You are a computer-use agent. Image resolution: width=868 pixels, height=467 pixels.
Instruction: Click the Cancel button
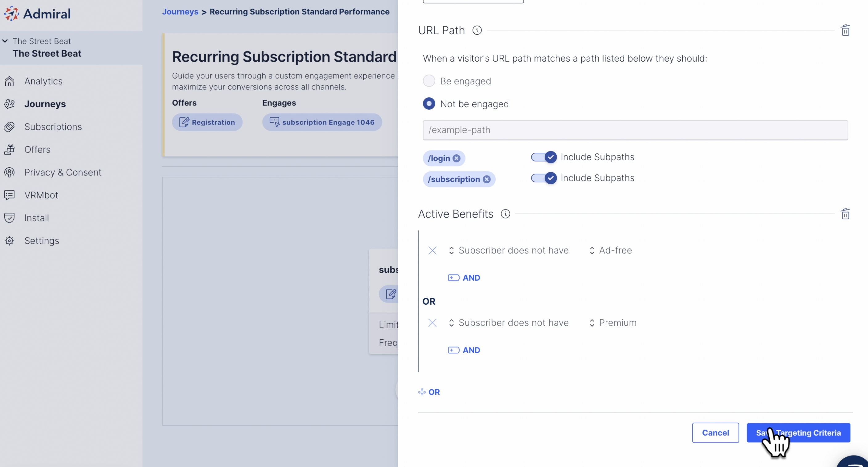(x=715, y=433)
